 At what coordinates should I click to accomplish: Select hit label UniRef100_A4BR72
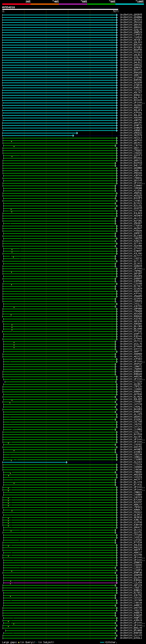(131, 605)
